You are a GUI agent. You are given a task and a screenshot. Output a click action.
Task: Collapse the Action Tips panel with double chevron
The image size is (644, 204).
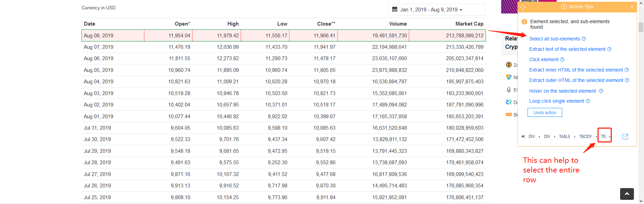(632, 7)
